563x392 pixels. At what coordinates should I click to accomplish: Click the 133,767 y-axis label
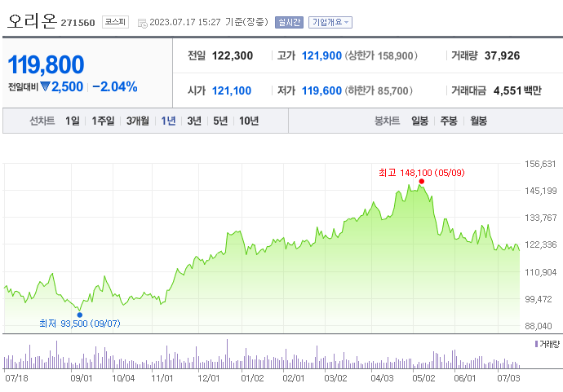540,218
